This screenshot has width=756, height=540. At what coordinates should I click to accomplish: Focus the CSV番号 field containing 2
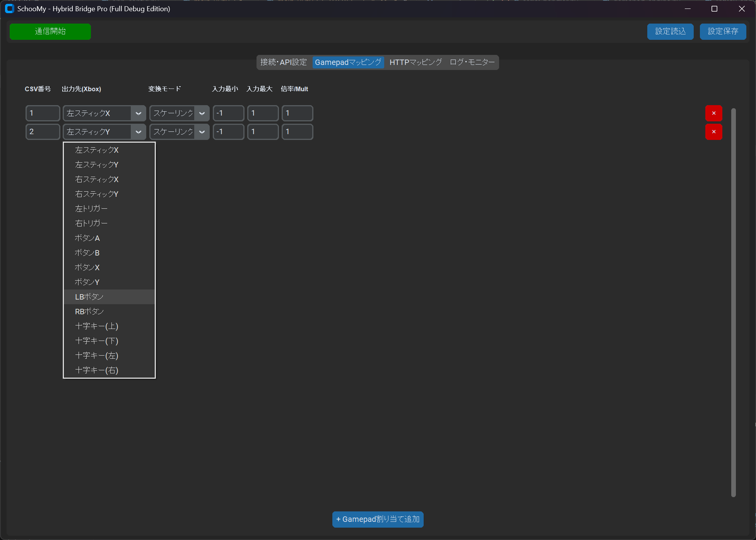(43, 132)
